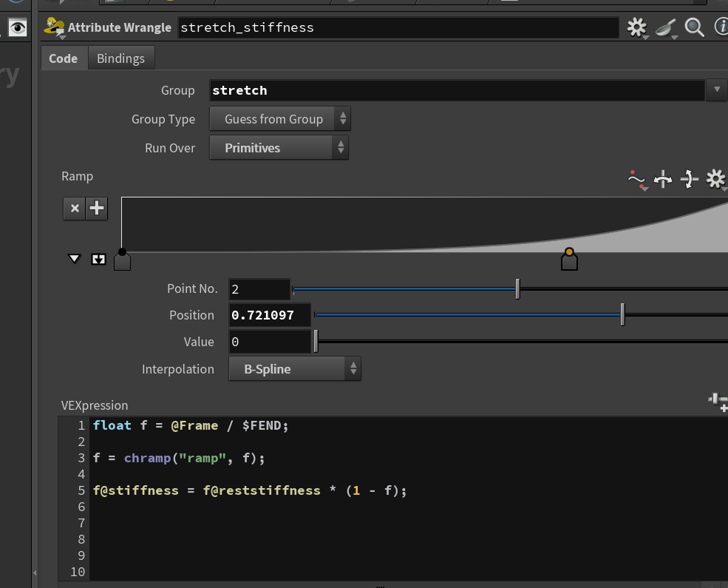728x588 pixels.
Task: Click the search parameters magnifier icon
Action: tap(694, 27)
